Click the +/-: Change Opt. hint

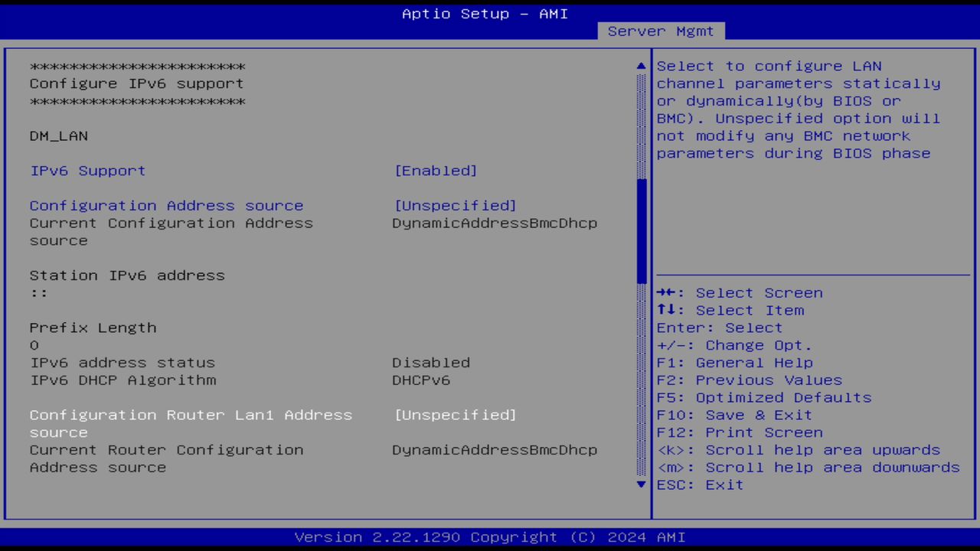735,345
